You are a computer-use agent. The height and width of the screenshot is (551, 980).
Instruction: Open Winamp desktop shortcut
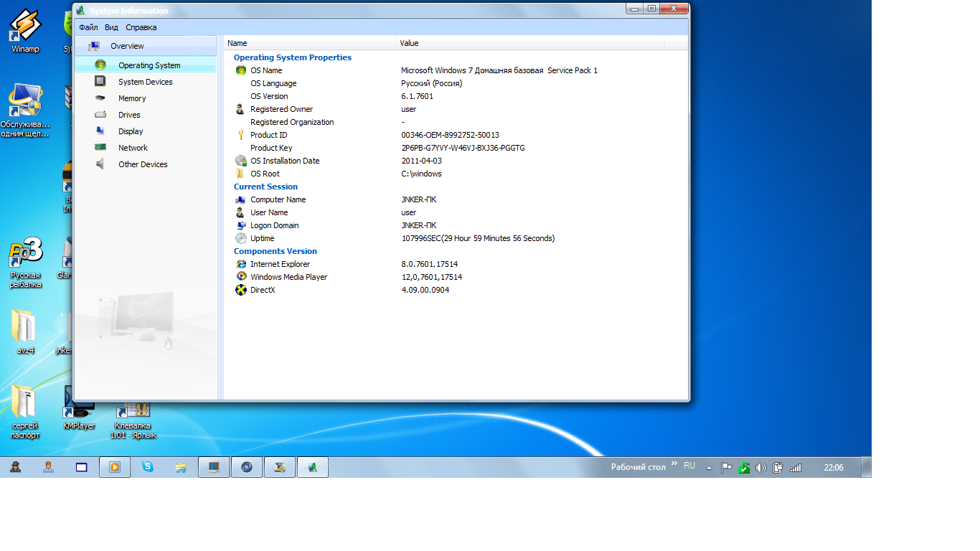(x=25, y=32)
